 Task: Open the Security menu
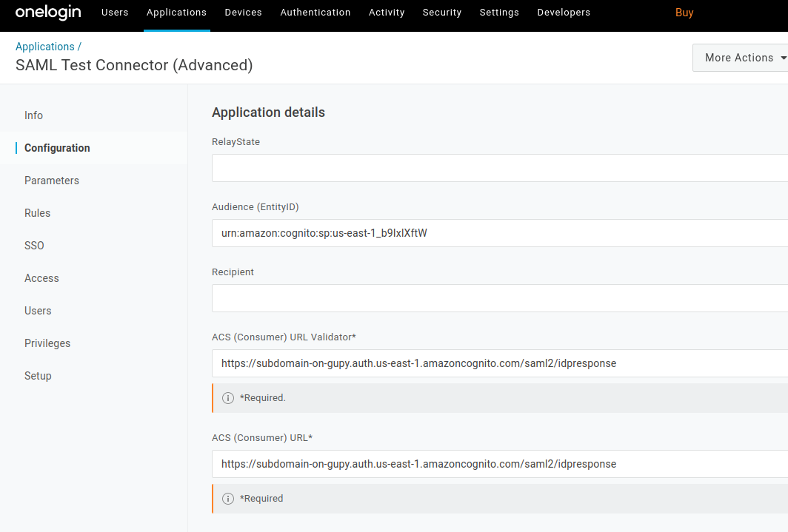(441, 13)
